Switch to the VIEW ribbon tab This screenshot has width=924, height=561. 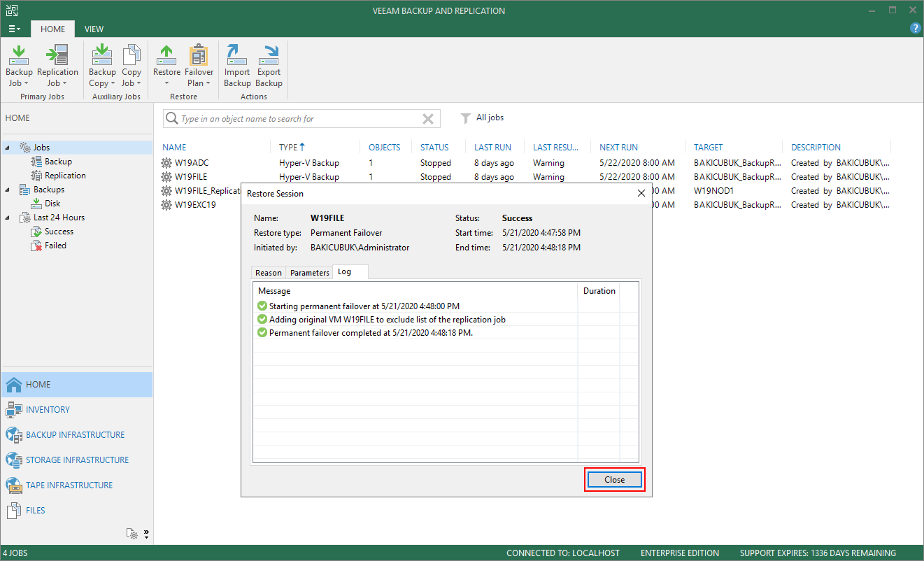pos(94,29)
